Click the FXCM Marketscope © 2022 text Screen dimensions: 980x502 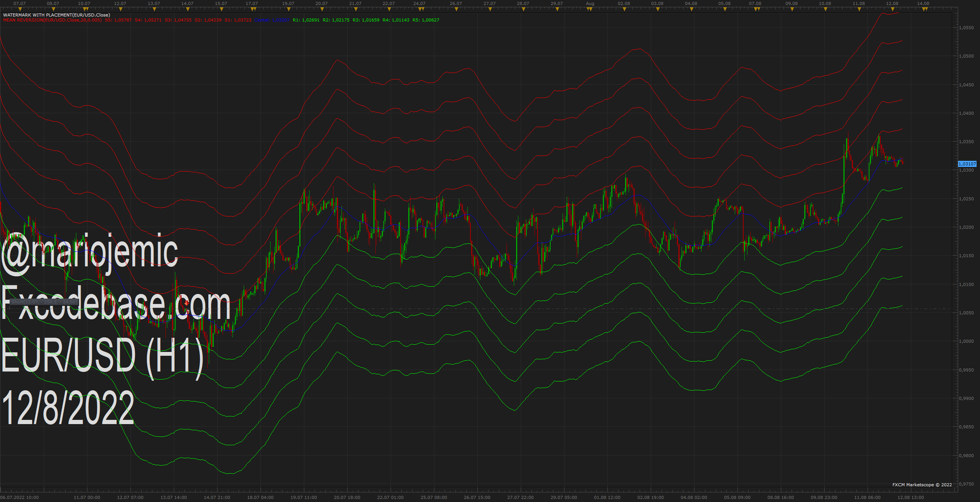[x=922, y=485]
